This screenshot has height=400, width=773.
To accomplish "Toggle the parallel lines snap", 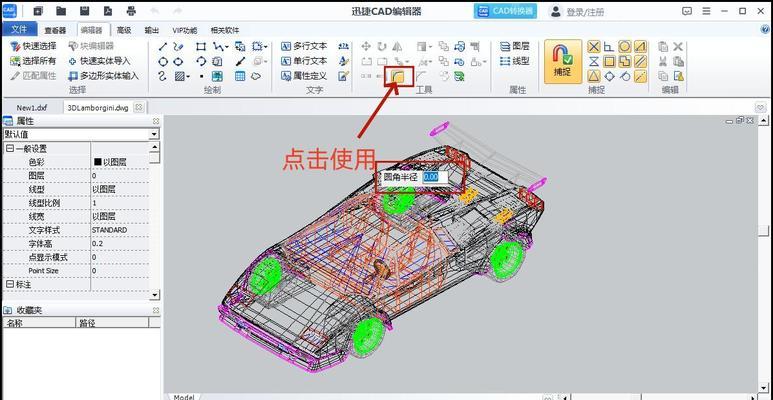I will click(x=640, y=62).
